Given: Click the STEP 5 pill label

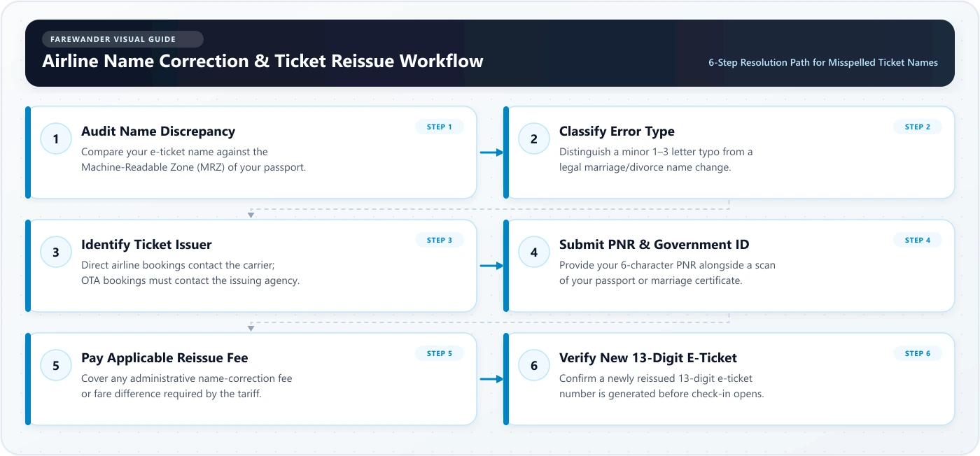Looking at the screenshot, I should 440,353.
